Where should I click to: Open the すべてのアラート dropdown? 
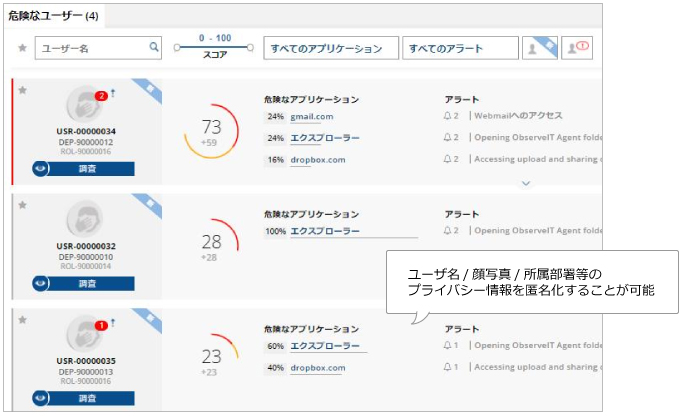[x=460, y=48]
